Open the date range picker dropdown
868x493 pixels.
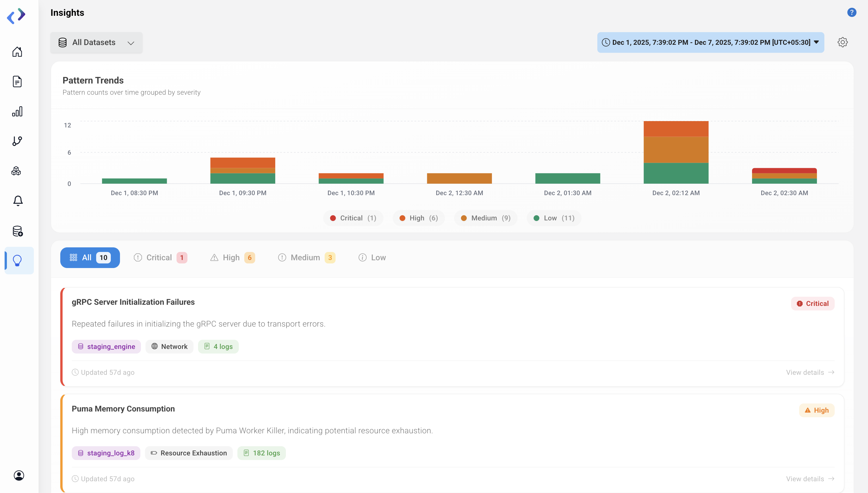pos(710,42)
